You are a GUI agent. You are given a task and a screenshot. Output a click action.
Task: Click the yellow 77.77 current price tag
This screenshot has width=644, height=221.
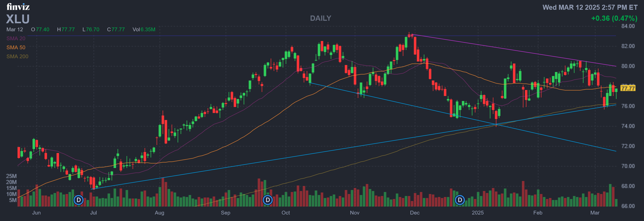coord(628,88)
